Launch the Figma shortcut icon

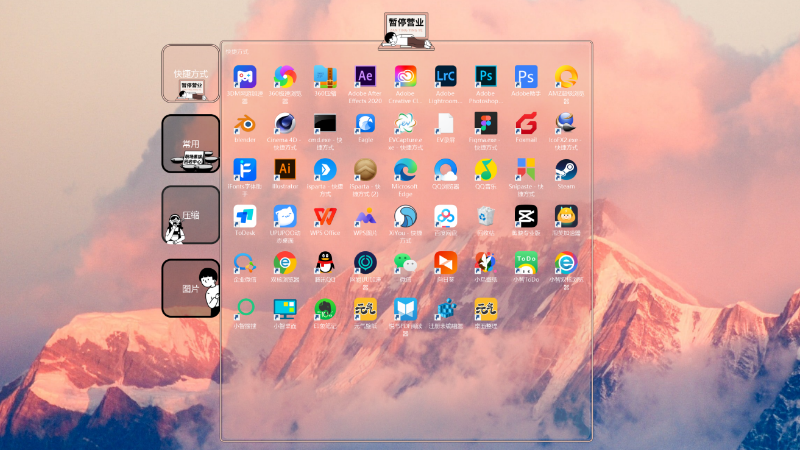click(486, 123)
